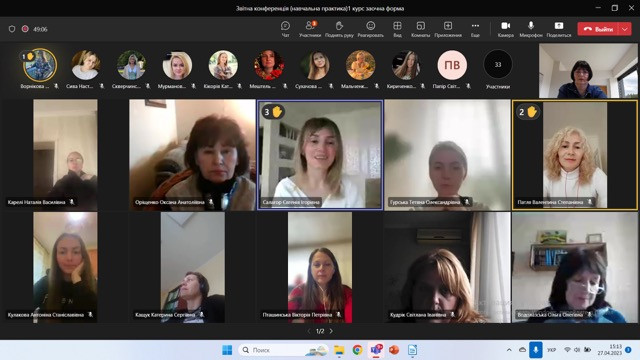Open Breakout Rooms
This screenshot has height=360, width=640.
coord(420,29)
